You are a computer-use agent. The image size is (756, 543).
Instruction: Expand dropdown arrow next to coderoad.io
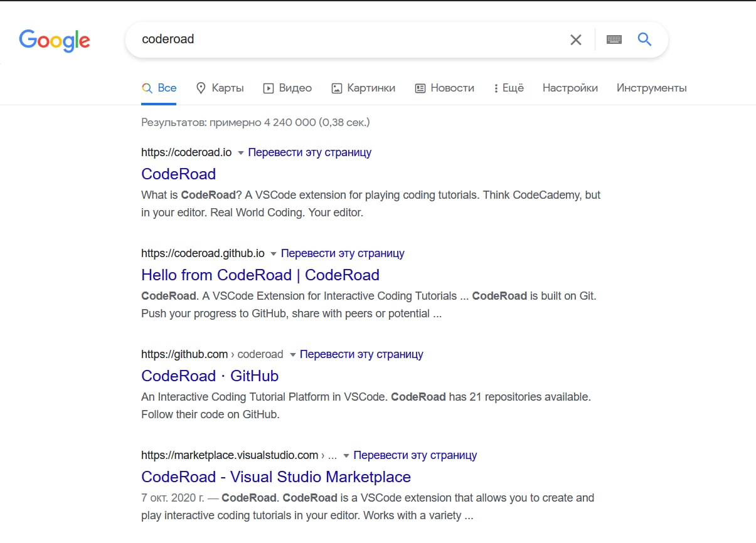[x=240, y=153]
